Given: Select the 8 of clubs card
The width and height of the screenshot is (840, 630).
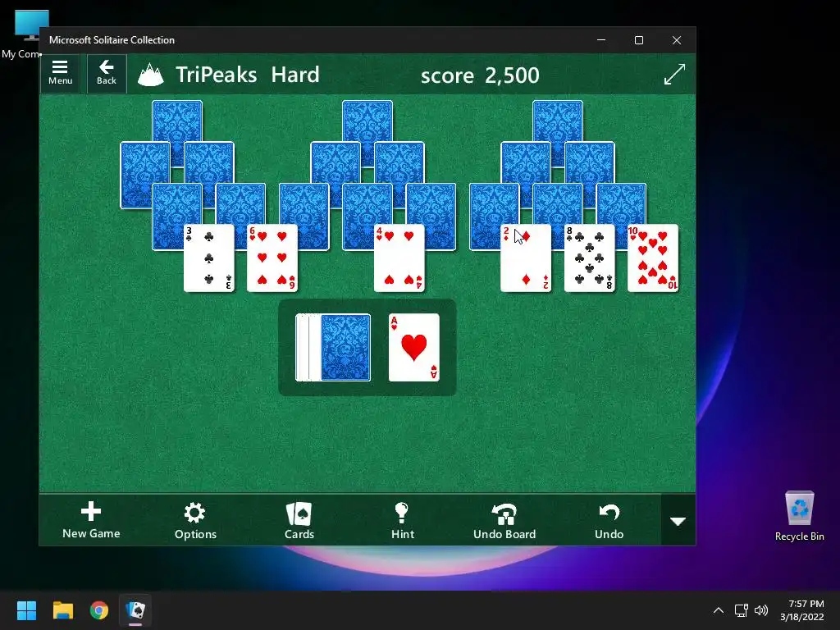Looking at the screenshot, I should pyautogui.click(x=589, y=258).
